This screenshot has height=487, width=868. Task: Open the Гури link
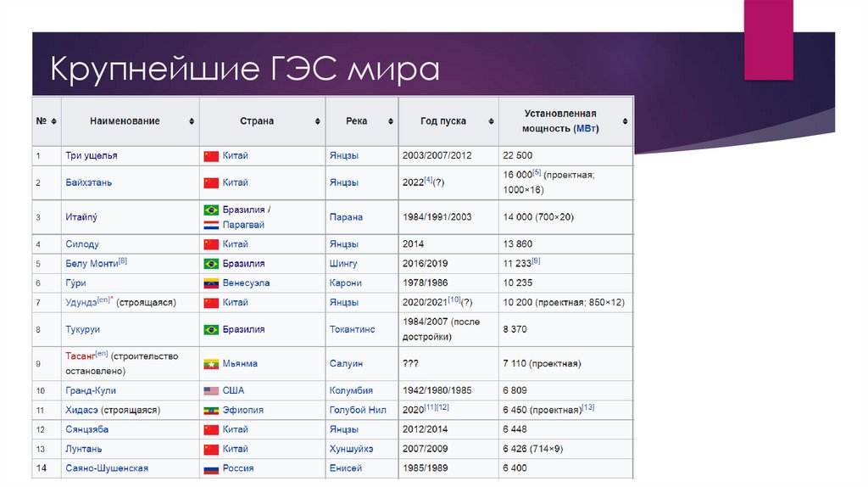pyautogui.click(x=75, y=283)
